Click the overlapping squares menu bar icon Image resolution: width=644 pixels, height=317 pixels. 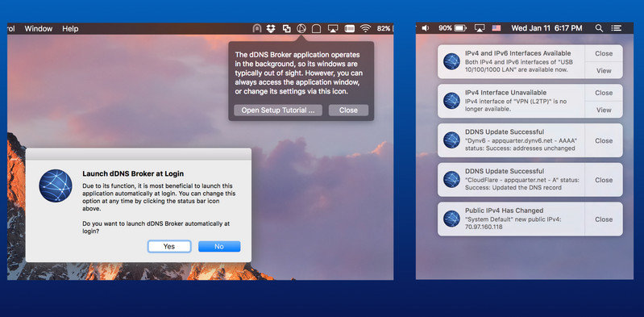(286, 28)
